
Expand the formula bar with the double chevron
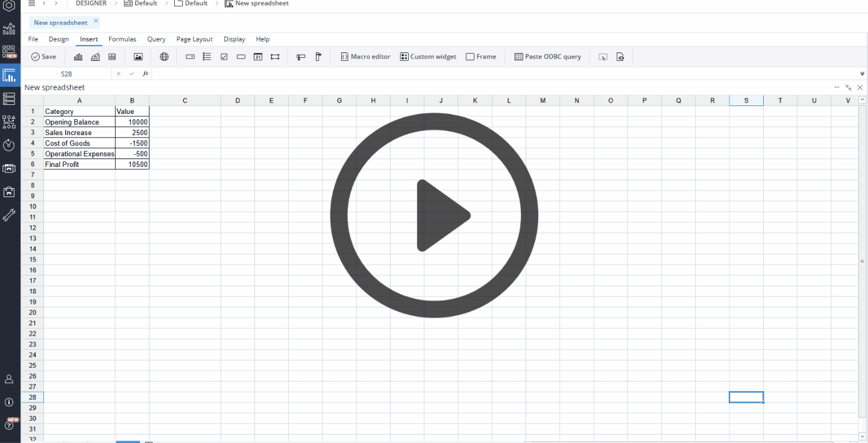tap(861, 73)
